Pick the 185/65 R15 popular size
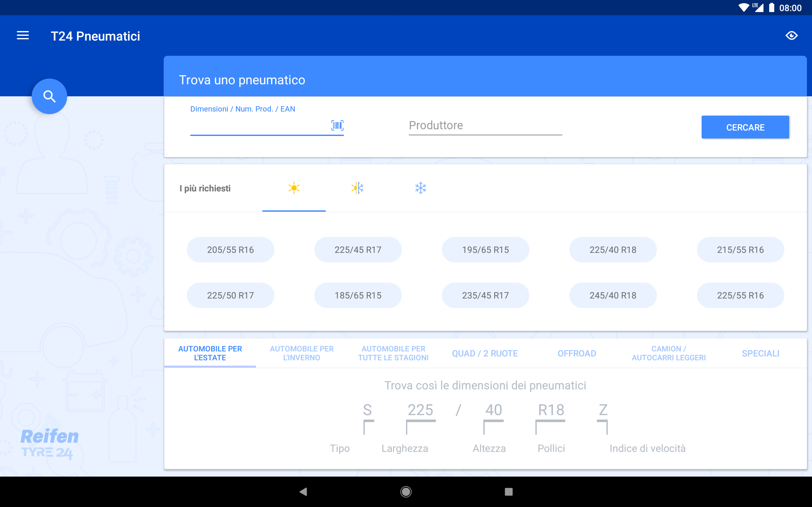This screenshot has height=507, width=812. coord(358,295)
